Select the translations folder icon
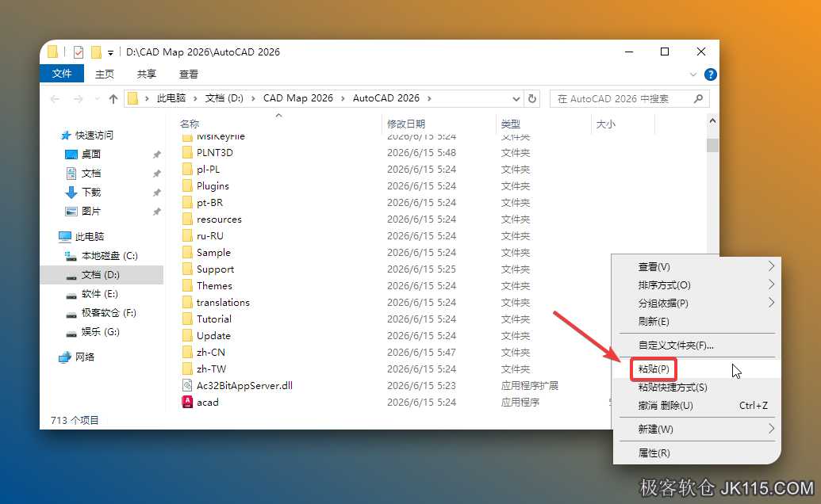The image size is (821, 504). [187, 302]
